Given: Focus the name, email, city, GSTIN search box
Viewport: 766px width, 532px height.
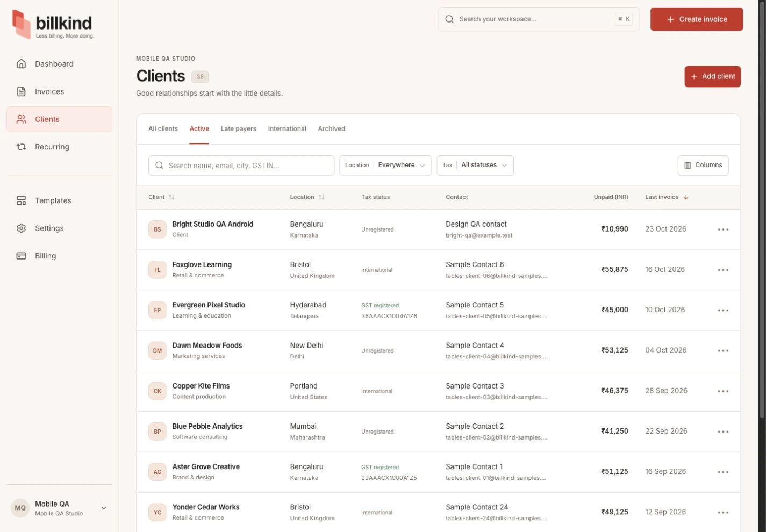Looking at the screenshot, I should [241, 166].
